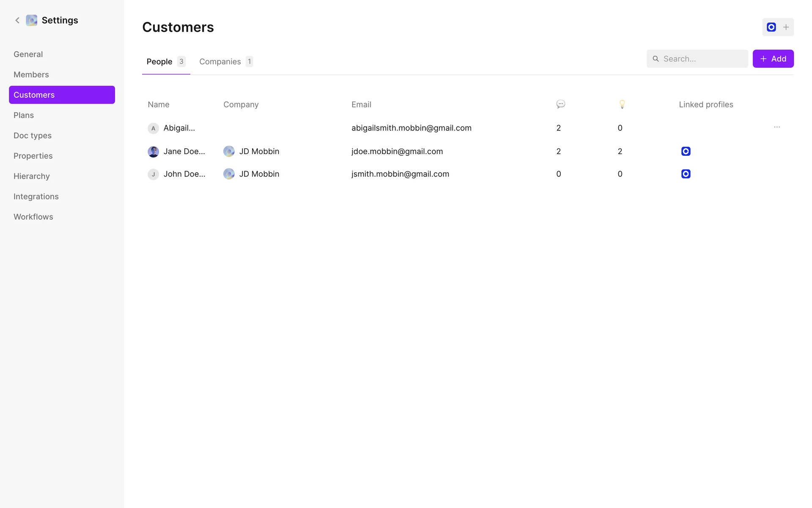Click the workspace logo next to Settings
The width and height of the screenshot is (812, 508).
pyautogui.click(x=32, y=20)
